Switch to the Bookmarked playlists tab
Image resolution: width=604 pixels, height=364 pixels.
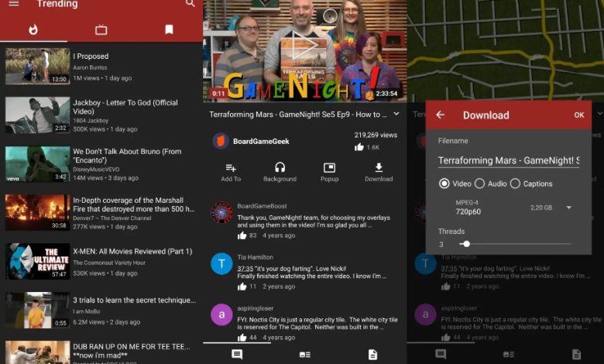click(x=169, y=29)
